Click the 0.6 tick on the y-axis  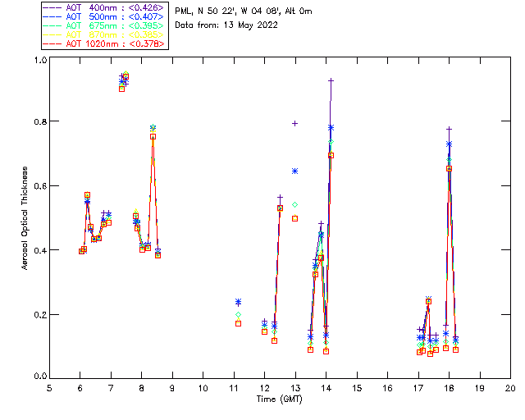39,186
